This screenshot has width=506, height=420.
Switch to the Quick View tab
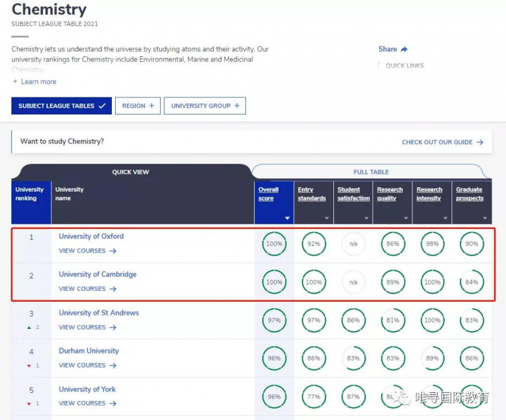click(x=130, y=172)
